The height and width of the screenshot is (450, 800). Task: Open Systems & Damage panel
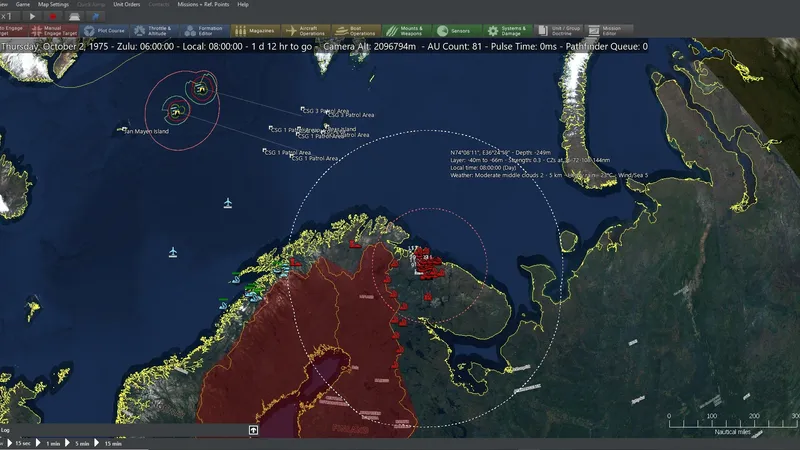[509, 31]
